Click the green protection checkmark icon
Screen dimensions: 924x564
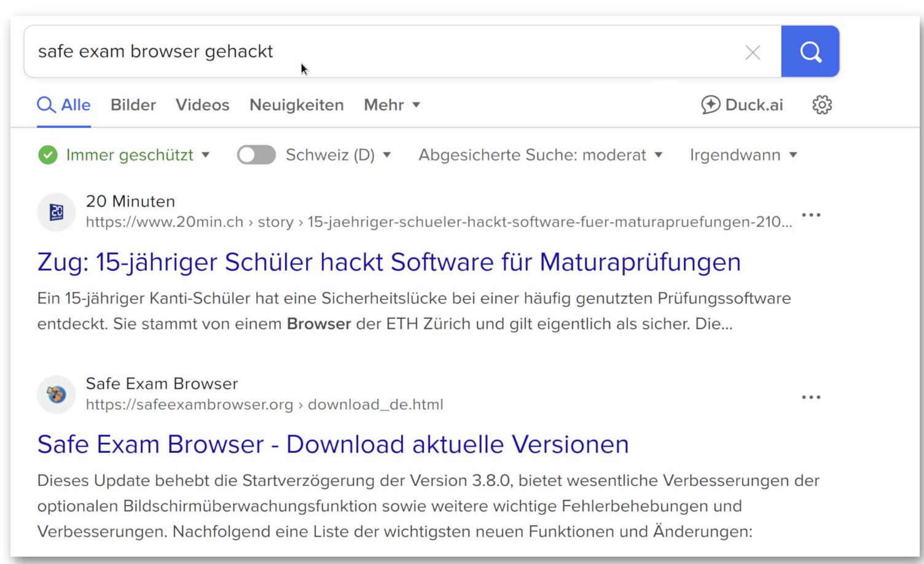click(48, 155)
